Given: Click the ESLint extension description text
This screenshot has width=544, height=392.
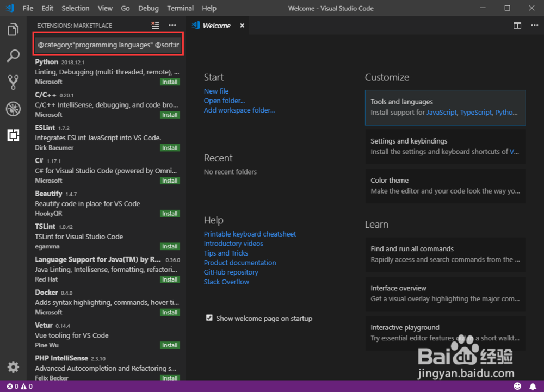Looking at the screenshot, I should (98, 138).
